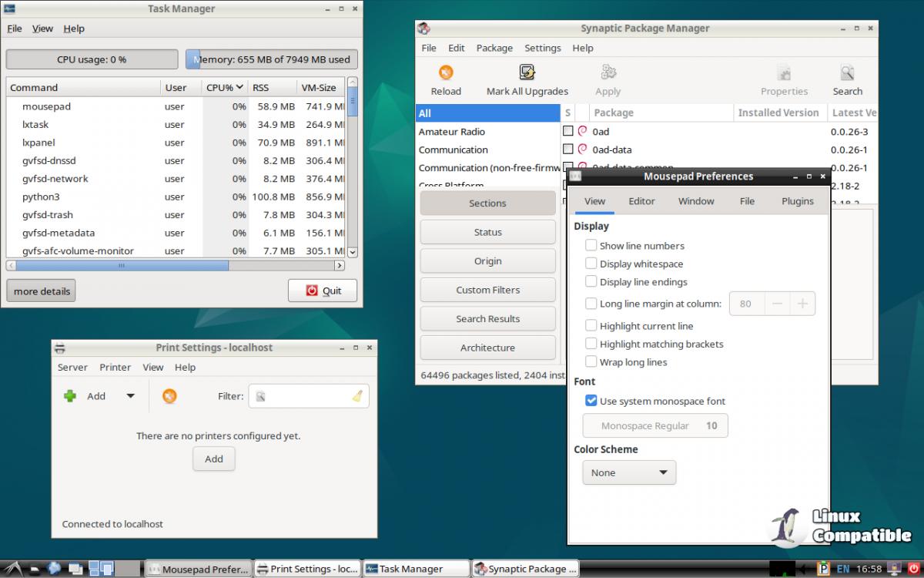Uncheck Use system monospace font
924x578 pixels.
[591, 401]
